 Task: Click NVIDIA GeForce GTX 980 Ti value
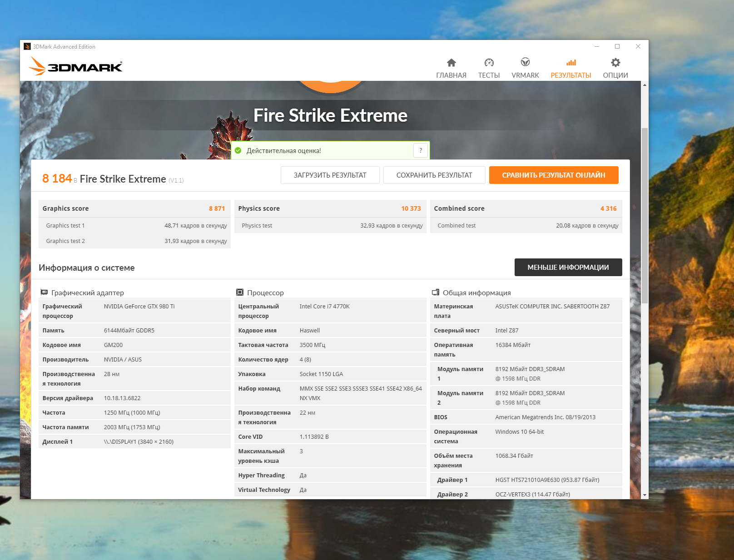pyautogui.click(x=139, y=307)
